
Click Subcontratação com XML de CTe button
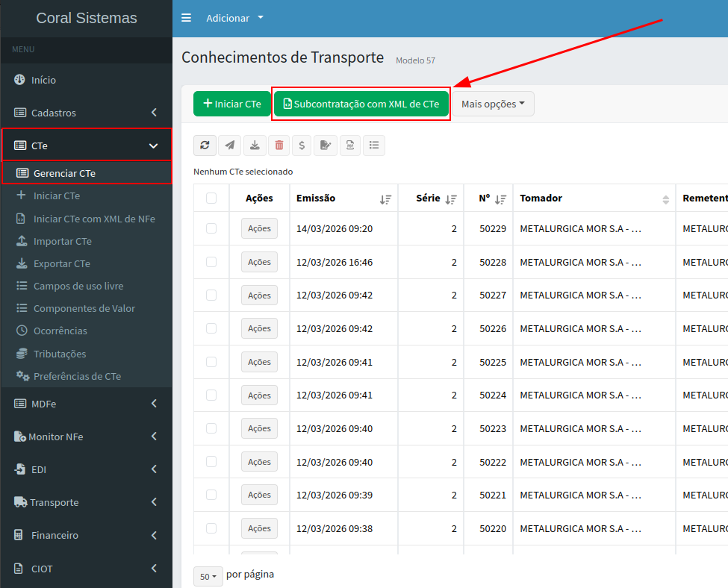361,104
